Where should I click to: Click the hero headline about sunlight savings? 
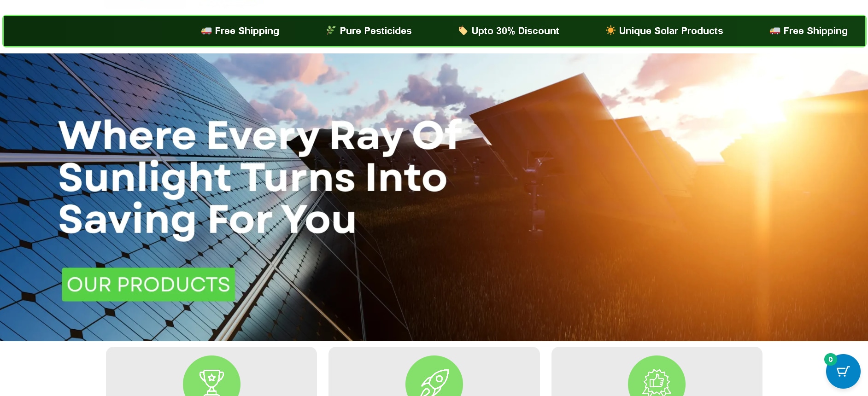tap(260, 178)
